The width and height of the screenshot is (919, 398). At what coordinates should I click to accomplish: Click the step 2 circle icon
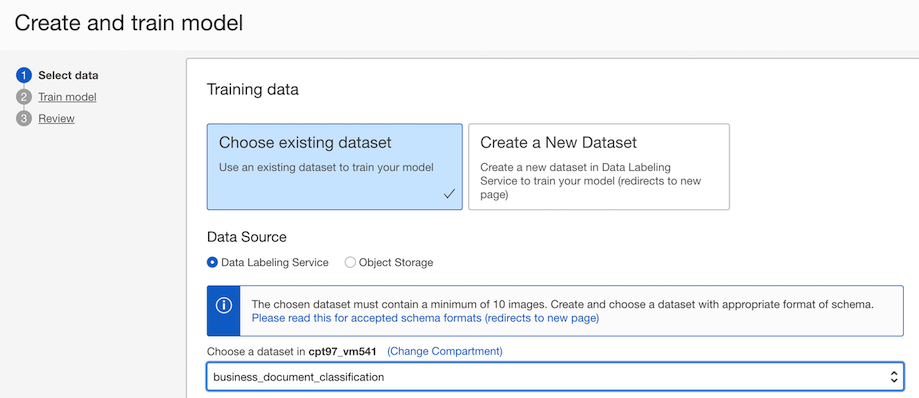click(24, 97)
